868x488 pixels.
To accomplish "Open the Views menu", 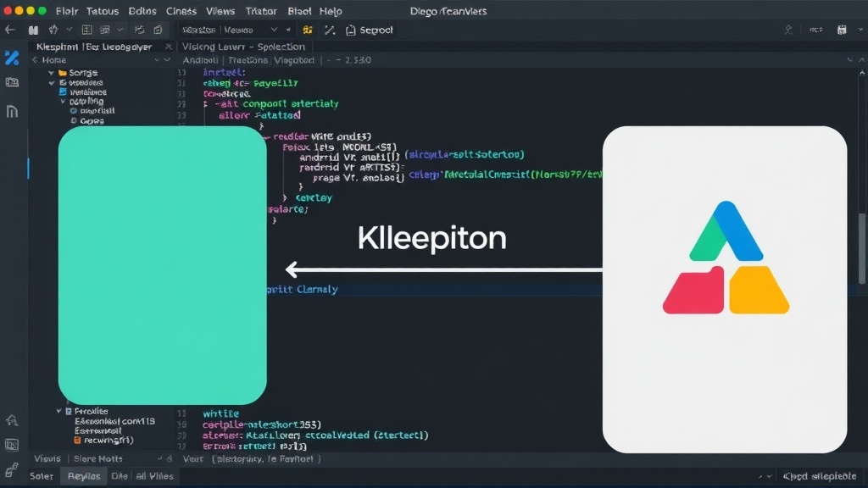I will tap(220, 11).
